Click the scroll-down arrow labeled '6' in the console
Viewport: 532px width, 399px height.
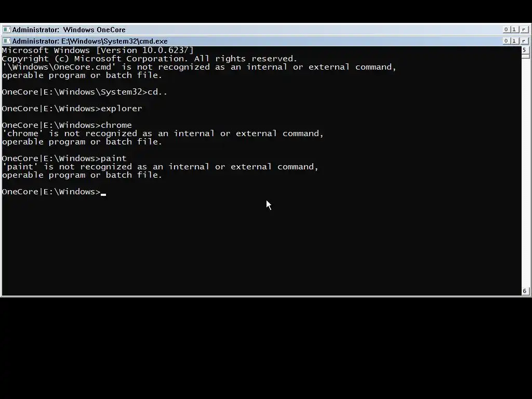tap(525, 291)
